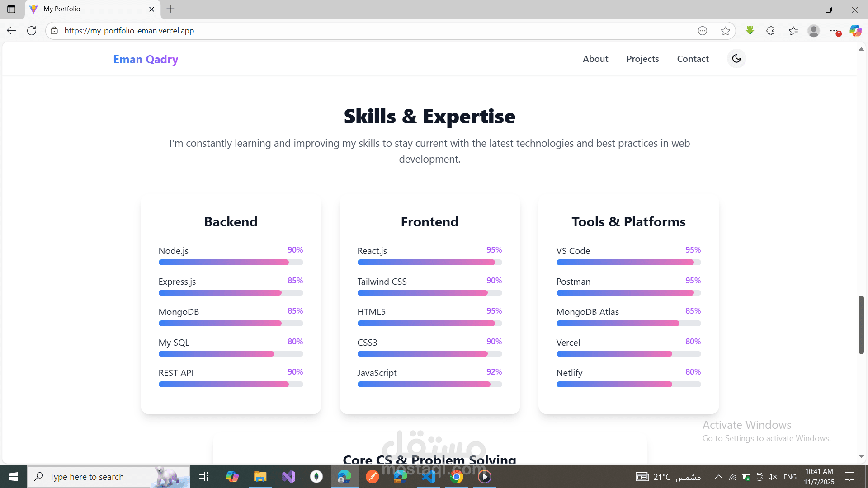Navigate to the Projects section
Screen dimensions: 868x488
(x=642, y=59)
